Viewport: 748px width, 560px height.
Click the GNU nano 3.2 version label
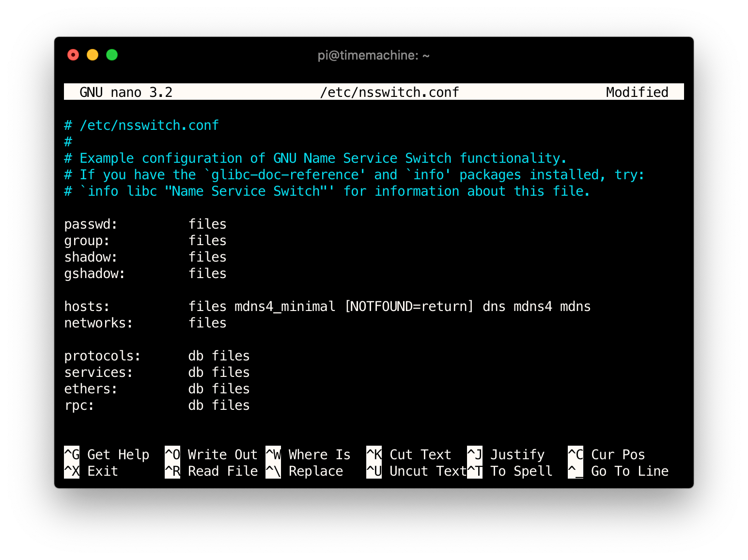[x=127, y=92]
